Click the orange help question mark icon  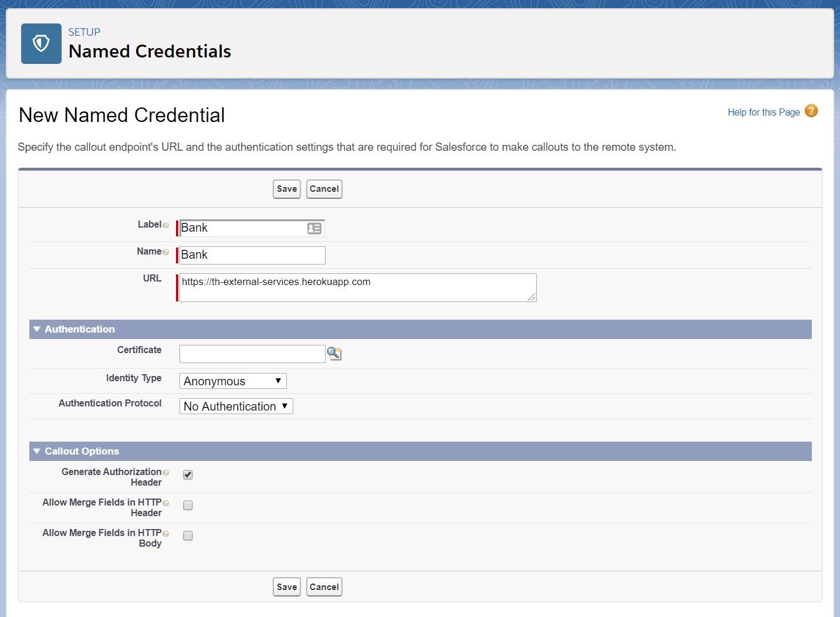pyautogui.click(x=811, y=111)
